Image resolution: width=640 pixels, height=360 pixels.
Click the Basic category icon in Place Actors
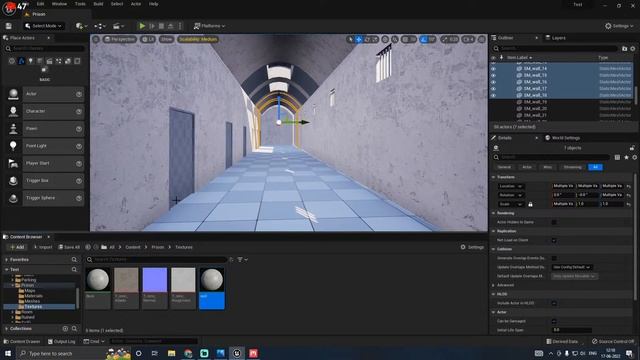[x=21, y=61]
